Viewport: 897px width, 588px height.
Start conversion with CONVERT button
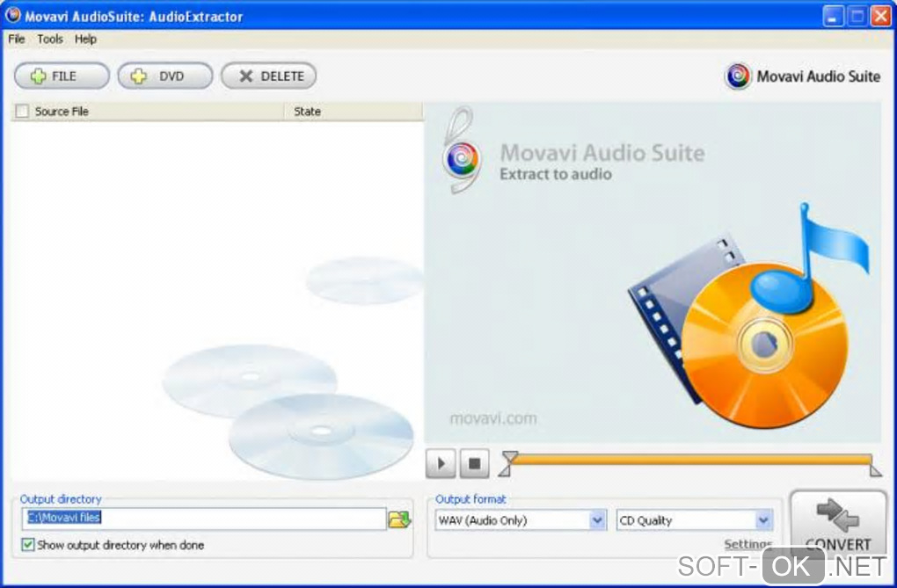coord(838,523)
